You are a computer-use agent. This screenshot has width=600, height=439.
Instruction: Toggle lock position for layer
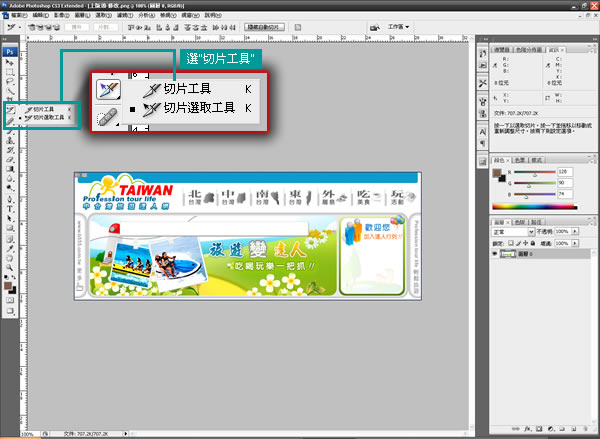coord(525,243)
